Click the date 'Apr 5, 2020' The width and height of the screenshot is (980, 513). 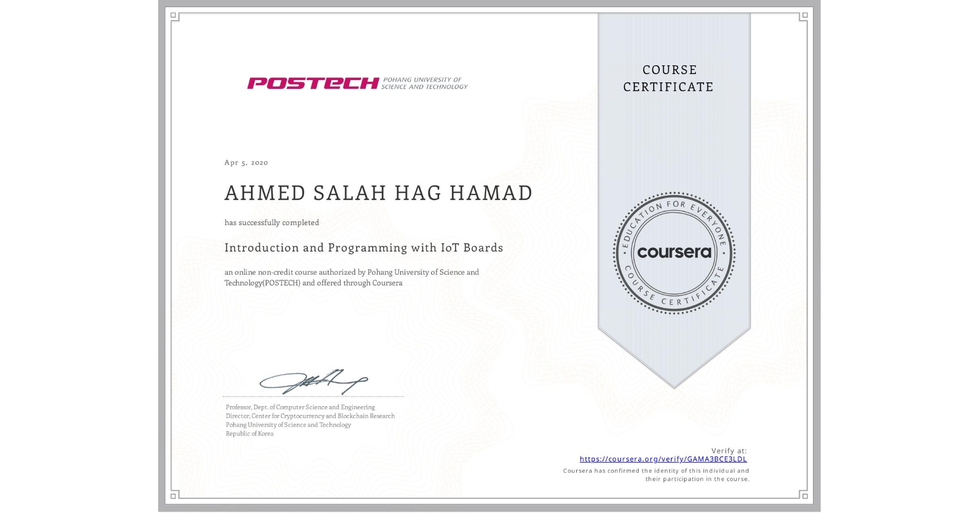click(245, 162)
